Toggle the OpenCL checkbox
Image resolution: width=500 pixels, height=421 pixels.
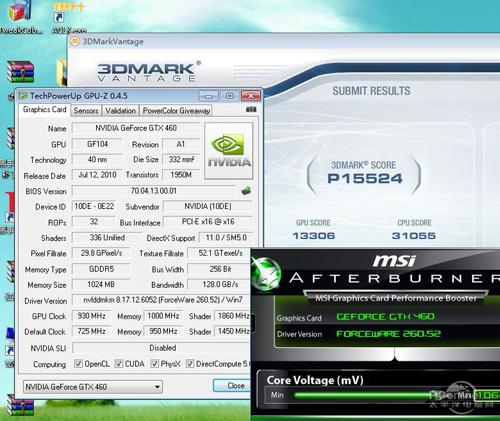pos(78,364)
